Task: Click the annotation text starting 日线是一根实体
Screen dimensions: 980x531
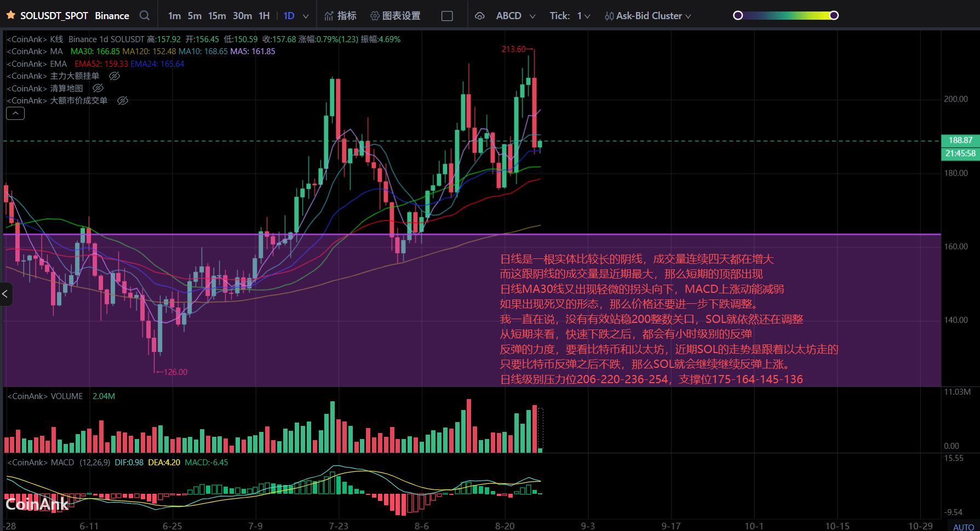Action: pos(637,259)
